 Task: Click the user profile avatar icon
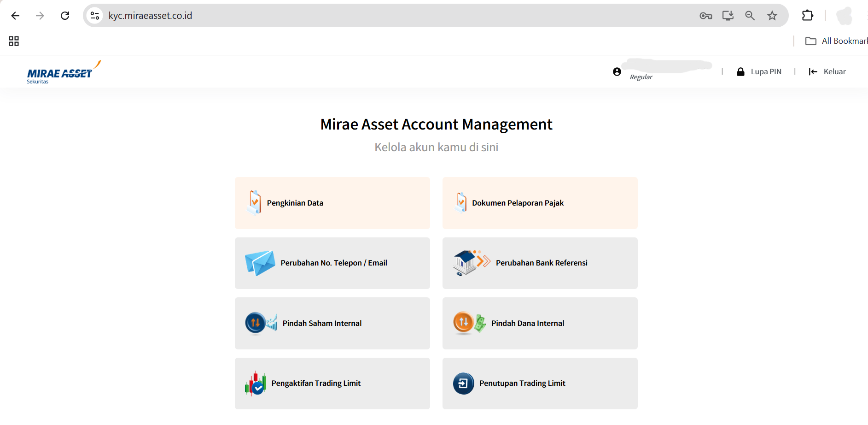click(617, 72)
